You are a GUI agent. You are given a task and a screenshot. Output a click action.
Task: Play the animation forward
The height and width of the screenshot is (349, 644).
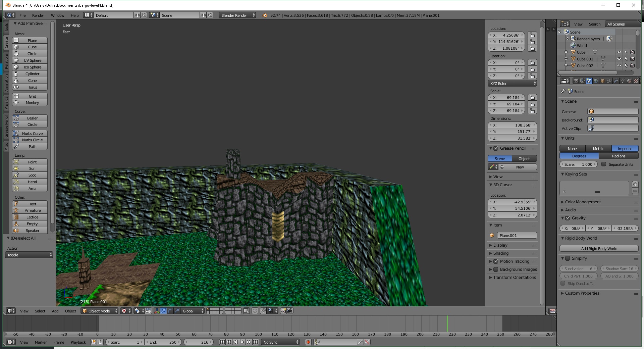tap(242, 342)
